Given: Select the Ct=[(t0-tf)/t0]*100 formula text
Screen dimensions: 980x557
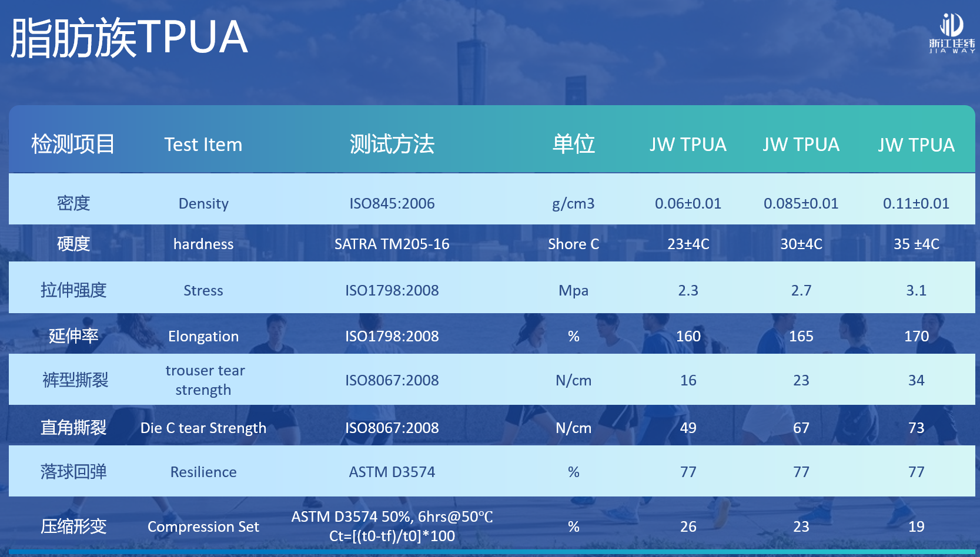Looking at the screenshot, I should click(x=392, y=536).
